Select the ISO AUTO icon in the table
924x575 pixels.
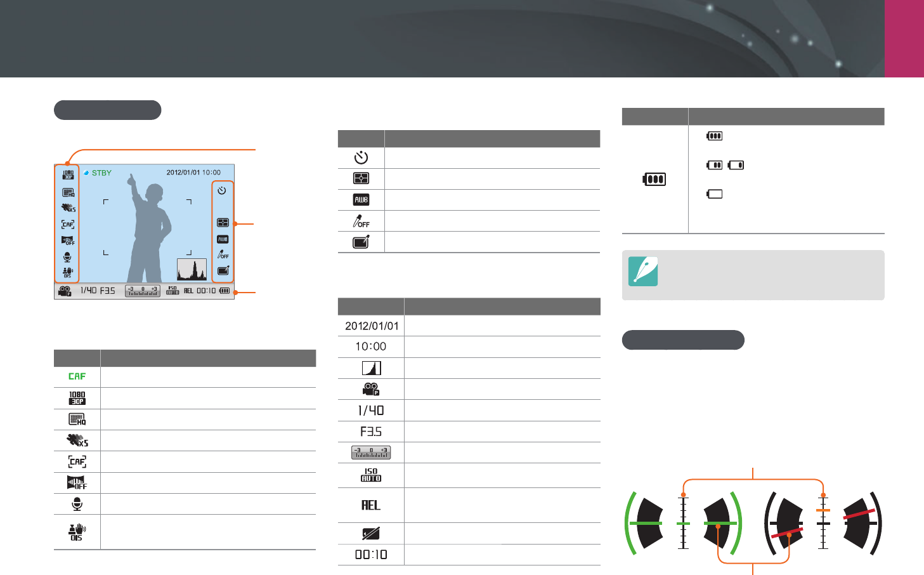pos(371,475)
